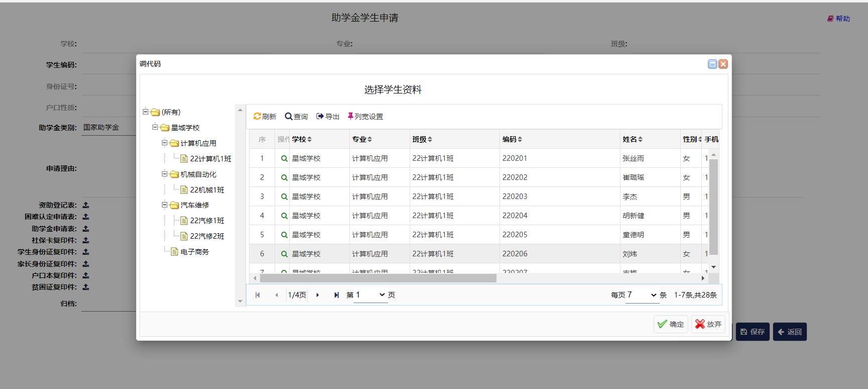The height and width of the screenshot is (389, 868).
Task: Select 电子商务 in the tree
Action: 194,252
